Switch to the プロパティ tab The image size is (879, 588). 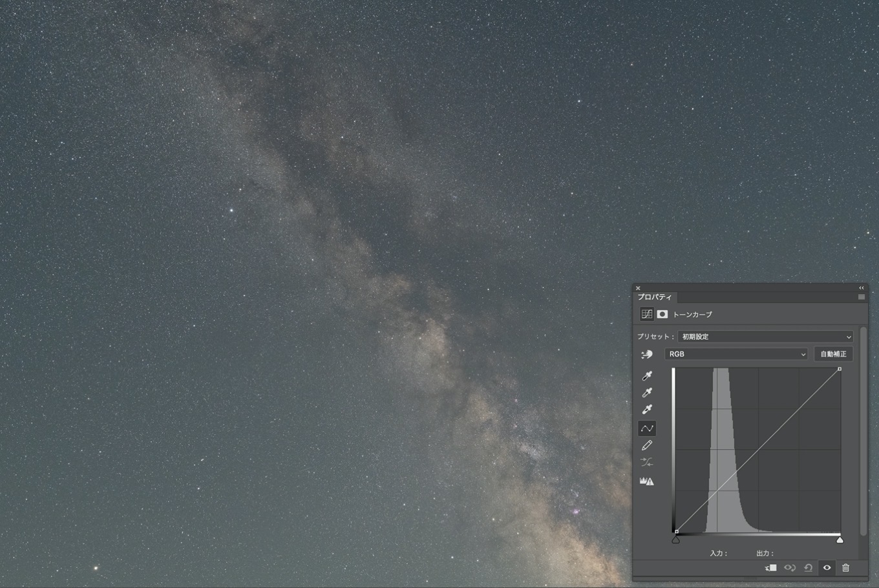click(x=655, y=297)
